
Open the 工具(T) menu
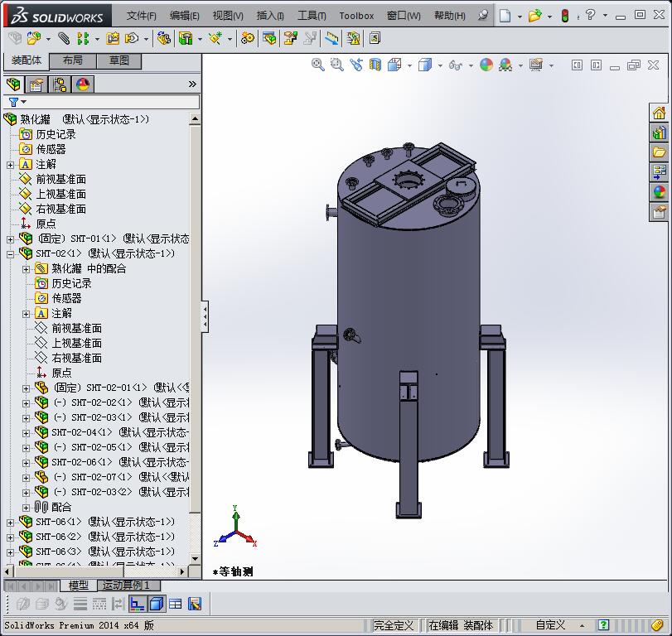pyautogui.click(x=312, y=16)
